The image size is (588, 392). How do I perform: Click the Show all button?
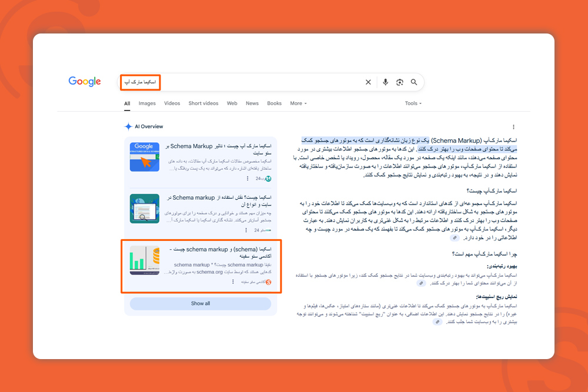pos(201,304)
